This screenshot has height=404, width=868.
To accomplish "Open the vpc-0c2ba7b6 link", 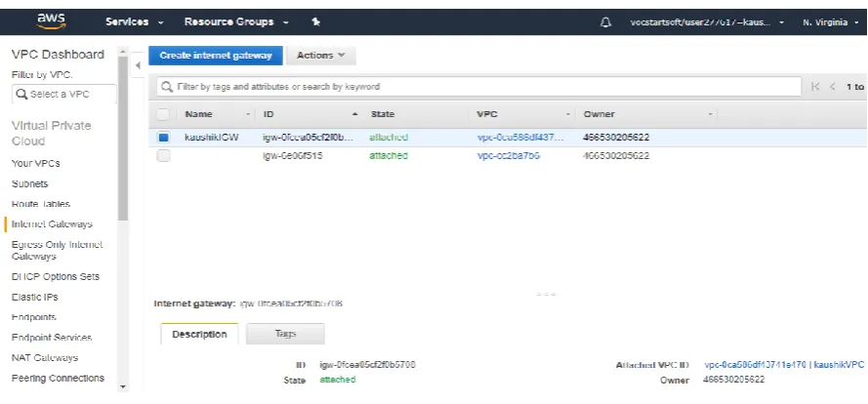I will click(x=509, y=156).
